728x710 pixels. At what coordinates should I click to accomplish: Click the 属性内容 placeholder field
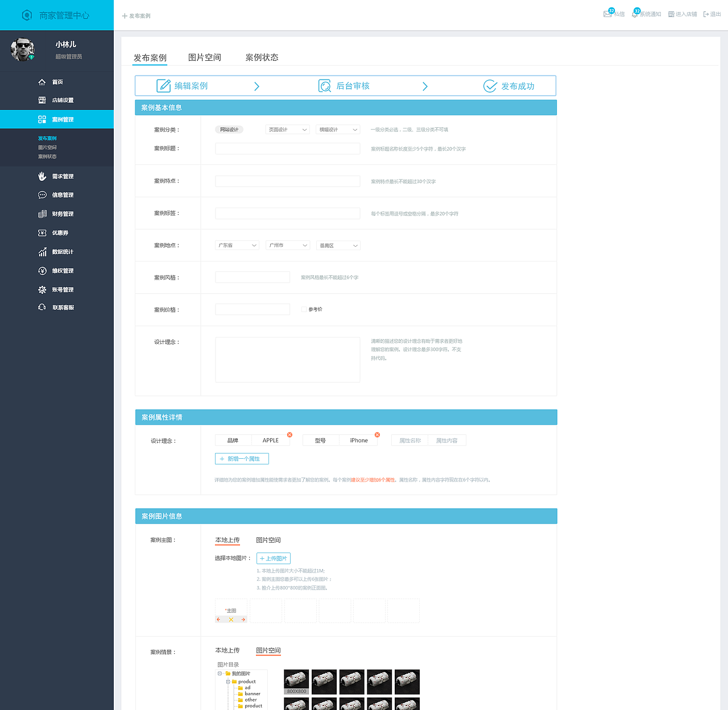click(x=447, y=441)
